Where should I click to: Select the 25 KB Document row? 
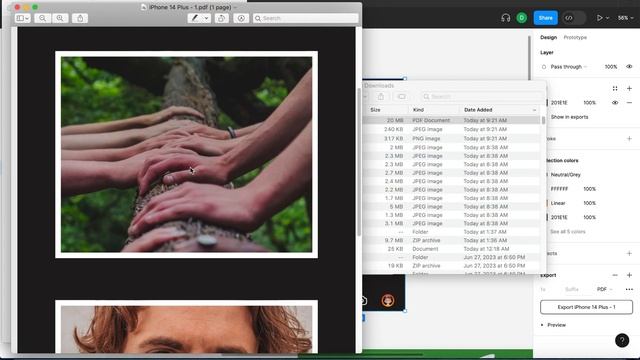pos(451,249)
